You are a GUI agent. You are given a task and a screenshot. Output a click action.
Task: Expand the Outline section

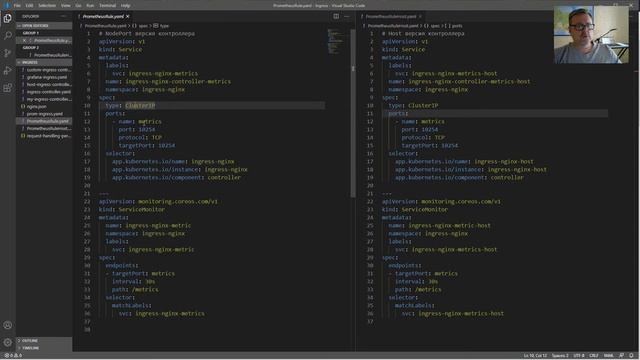[x=44, y=340]
